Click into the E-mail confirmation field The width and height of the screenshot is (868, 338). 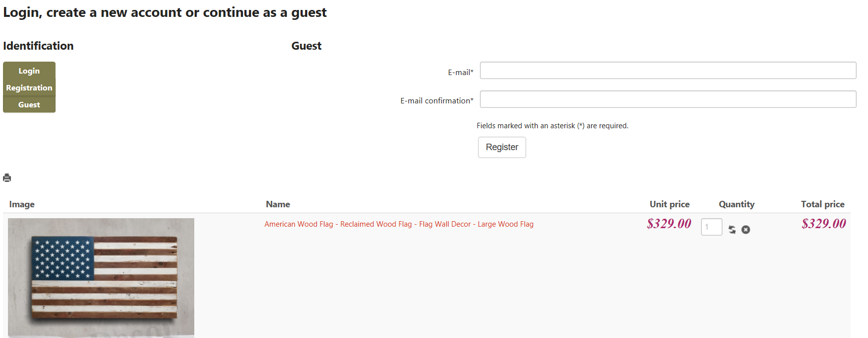667,99
